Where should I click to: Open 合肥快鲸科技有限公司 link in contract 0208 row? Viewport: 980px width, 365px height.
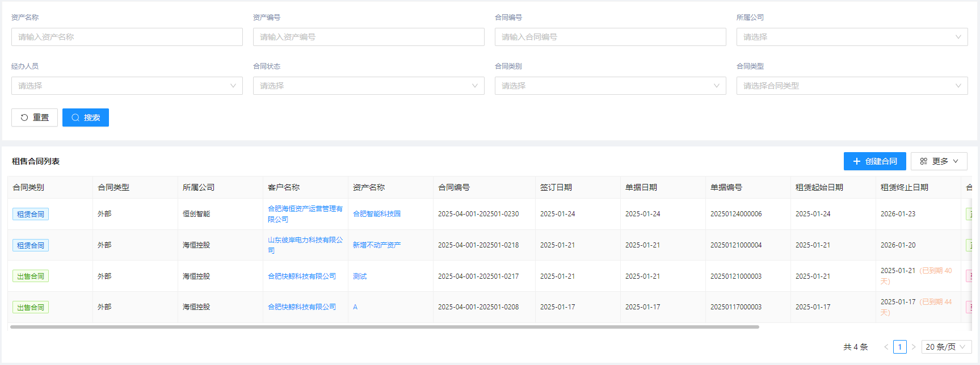point(302,307)
